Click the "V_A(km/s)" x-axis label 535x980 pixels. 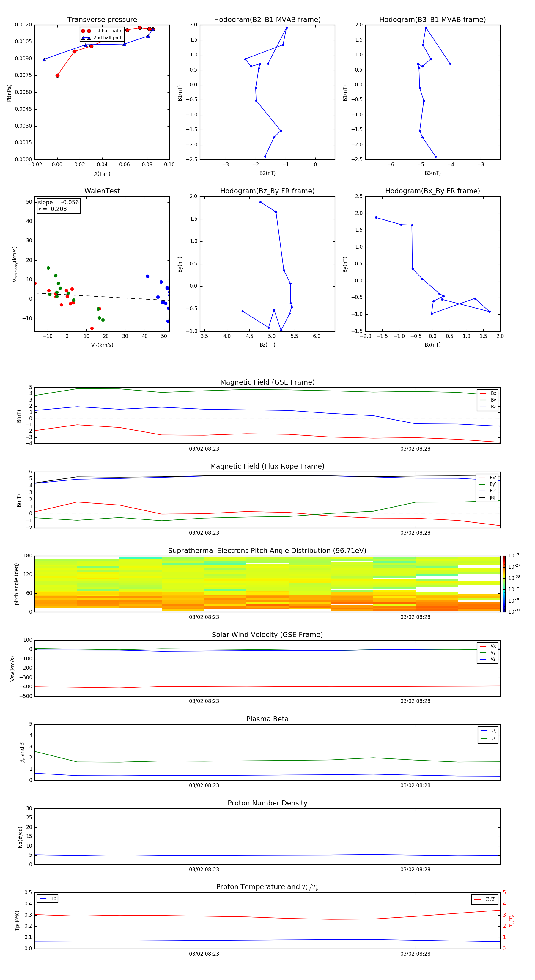click(x=102, y=345)
